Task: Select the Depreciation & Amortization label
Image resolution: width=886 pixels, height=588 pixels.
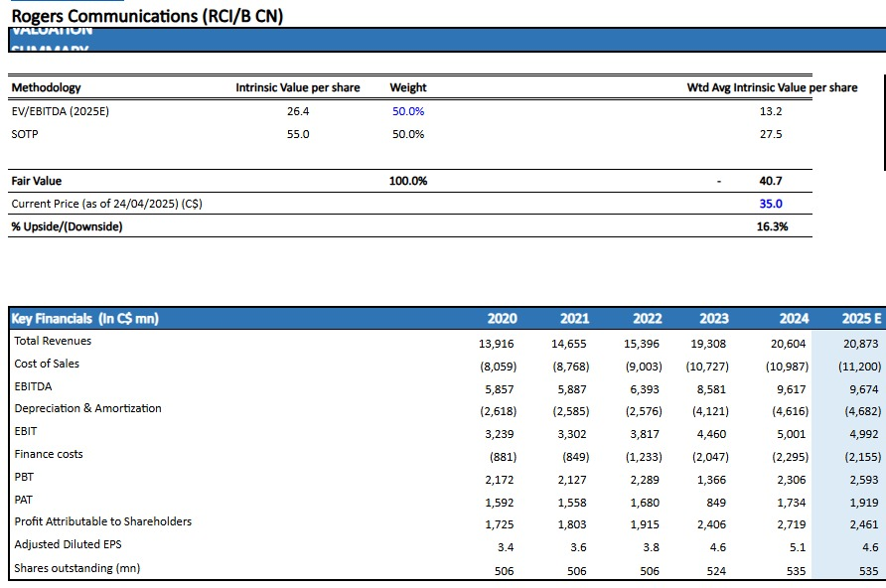Action: [x=87, y=408]
